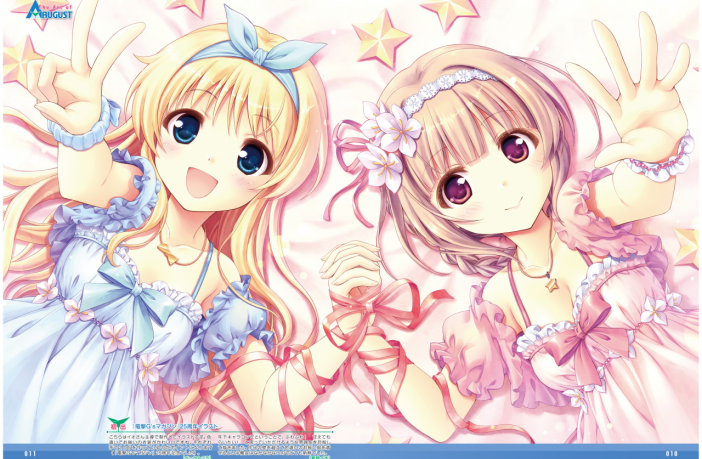Click the page number 011
The height and width of the screenshot is (459, 702).
click(30, 454)
